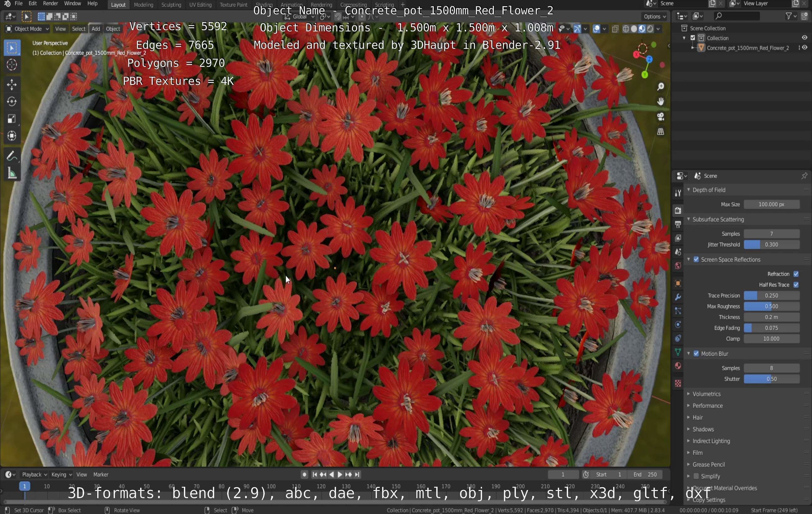
Task: Uncheck the Refraction checkbox
Action: pos(796,274)
